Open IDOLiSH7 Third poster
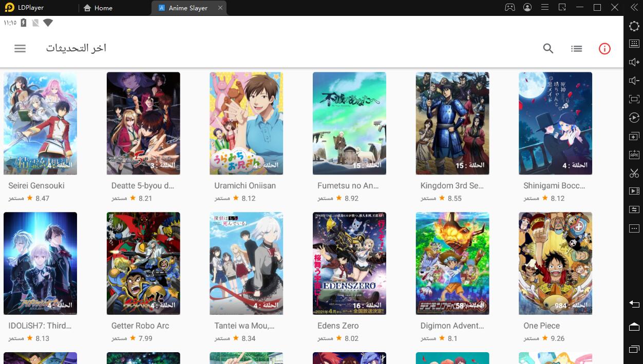 pos(40,263)
